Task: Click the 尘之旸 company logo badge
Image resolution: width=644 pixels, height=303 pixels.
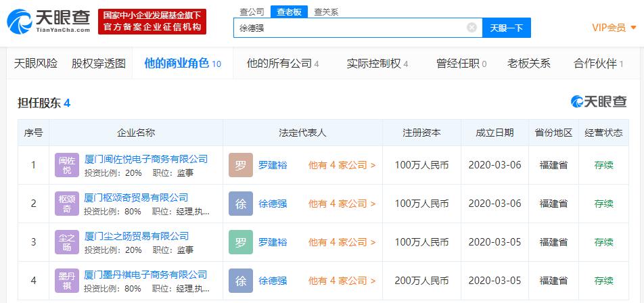Action: tap(67, 242)
